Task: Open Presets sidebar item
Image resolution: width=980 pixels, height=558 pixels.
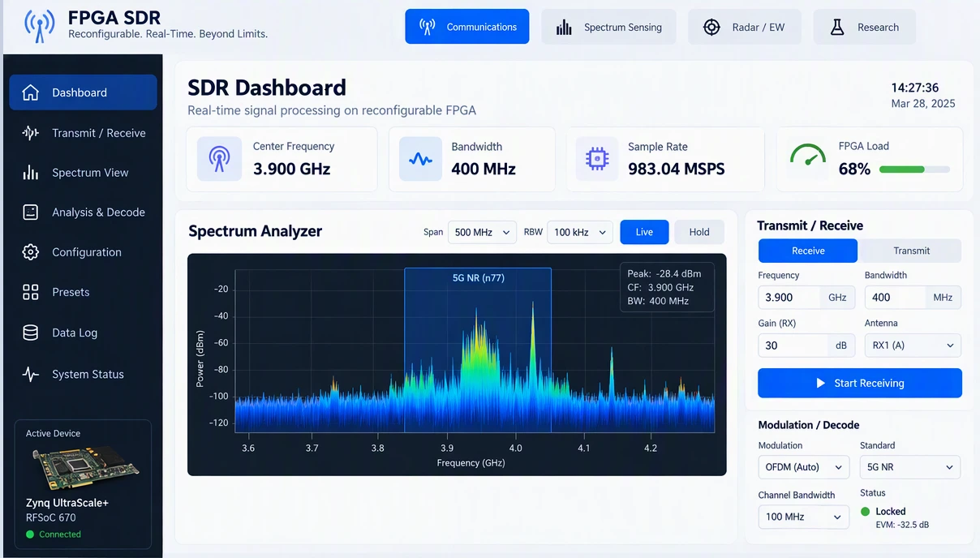Action: tap(83, 292)
